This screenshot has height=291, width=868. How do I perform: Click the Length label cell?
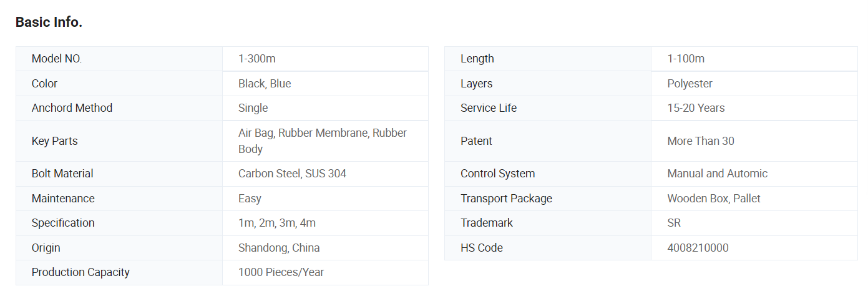coord(477,59)
